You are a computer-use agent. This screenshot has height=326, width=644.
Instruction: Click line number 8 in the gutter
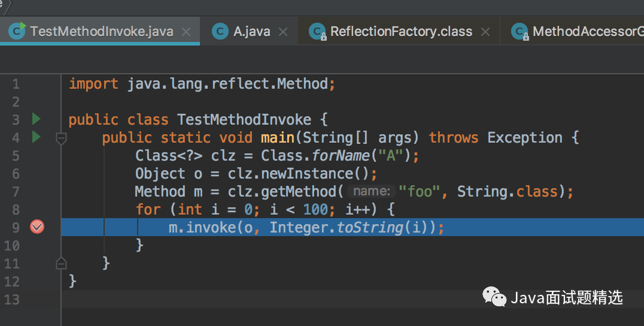(16, 210)
